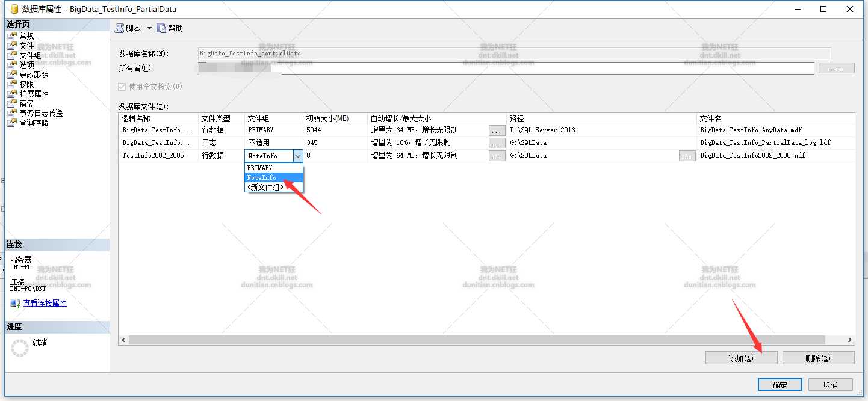This screenshot has height=401, width=868.
Task: Click the scrollbar left arrow
Action: tap(124, 340)
